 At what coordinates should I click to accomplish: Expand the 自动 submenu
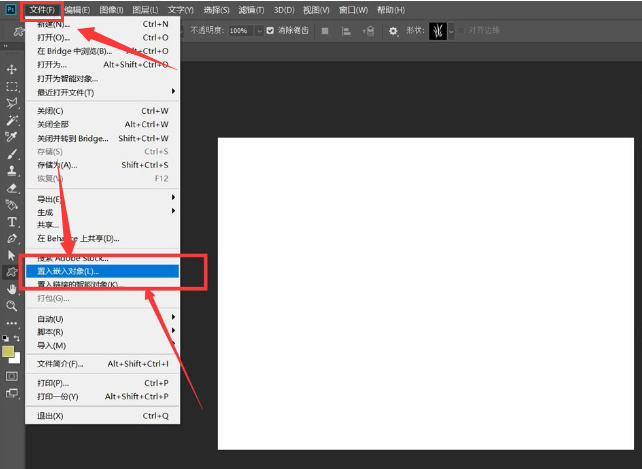pos(100,319)
